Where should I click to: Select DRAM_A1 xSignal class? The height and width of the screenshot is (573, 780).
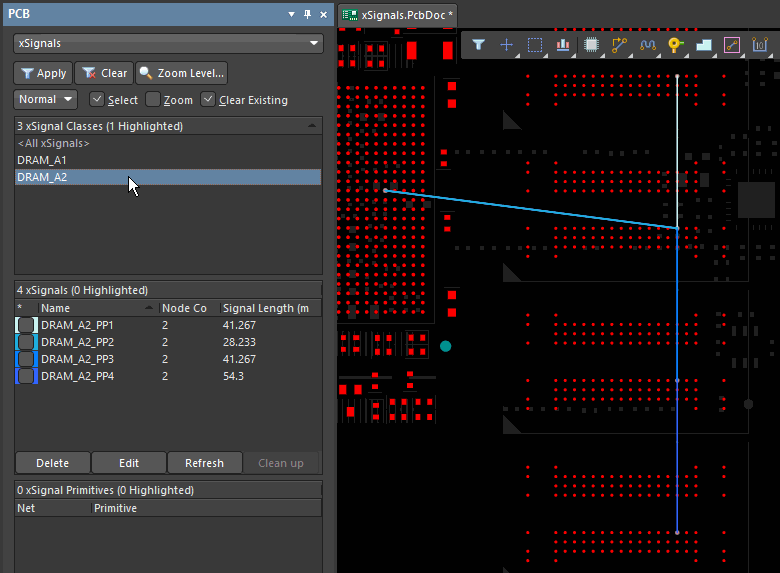42,160
